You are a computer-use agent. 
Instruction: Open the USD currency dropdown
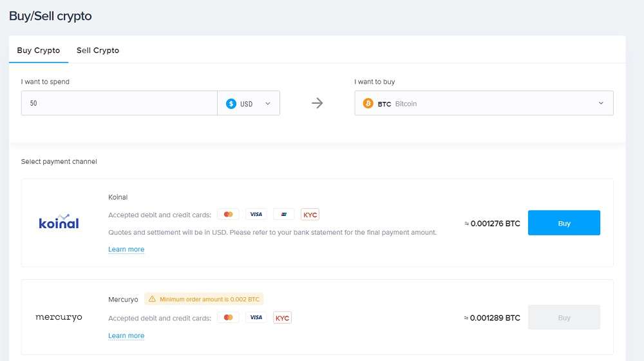[x=249, y=103]
